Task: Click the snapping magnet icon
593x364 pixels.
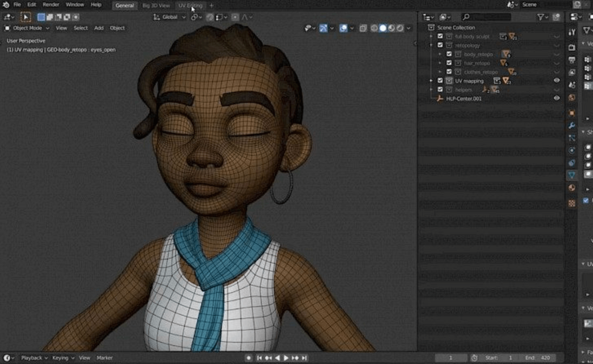Action: 210,17
